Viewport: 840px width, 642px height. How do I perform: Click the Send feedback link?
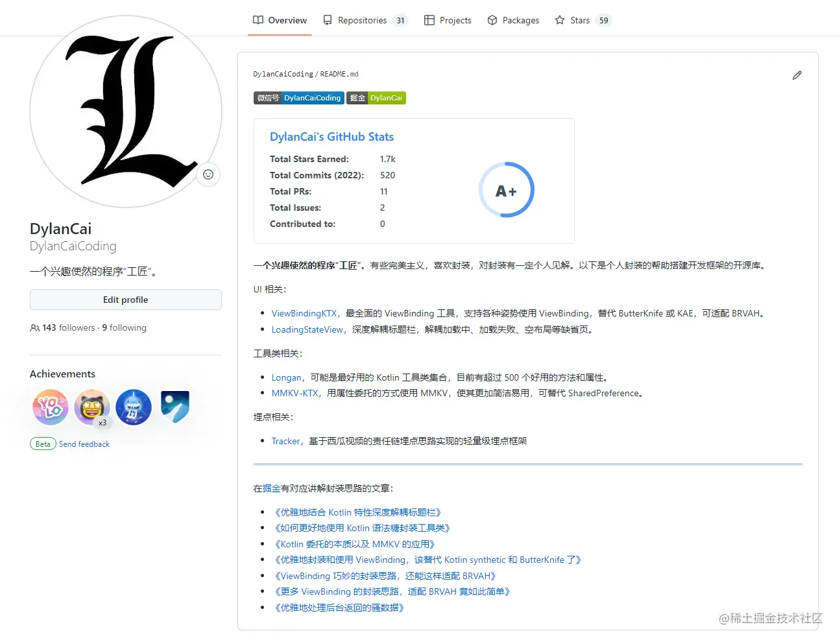pyautogui.click(x=84, y=444)
